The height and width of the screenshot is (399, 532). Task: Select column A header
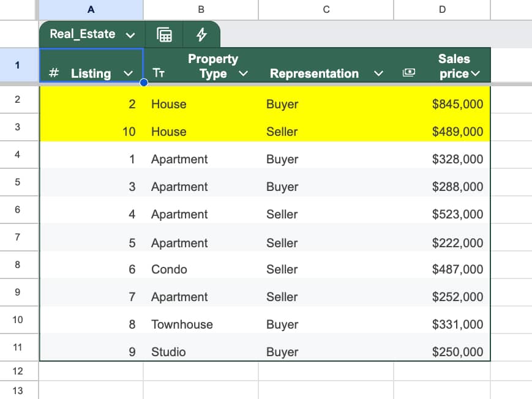pyautogui.click(x=91, y=10)
